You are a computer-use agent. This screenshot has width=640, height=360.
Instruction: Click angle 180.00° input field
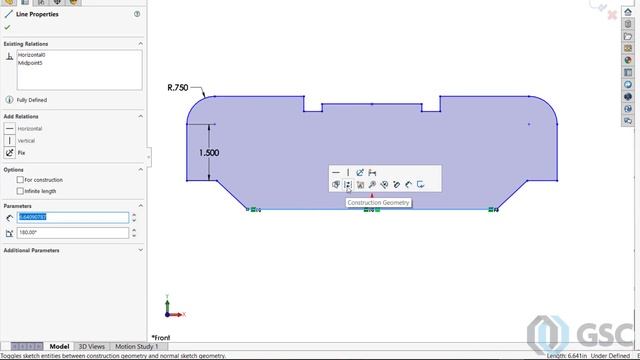coord(73,233)
